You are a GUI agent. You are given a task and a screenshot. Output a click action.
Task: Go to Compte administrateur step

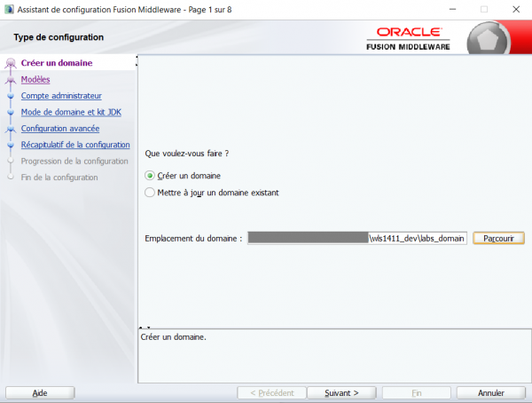(61, 96)
